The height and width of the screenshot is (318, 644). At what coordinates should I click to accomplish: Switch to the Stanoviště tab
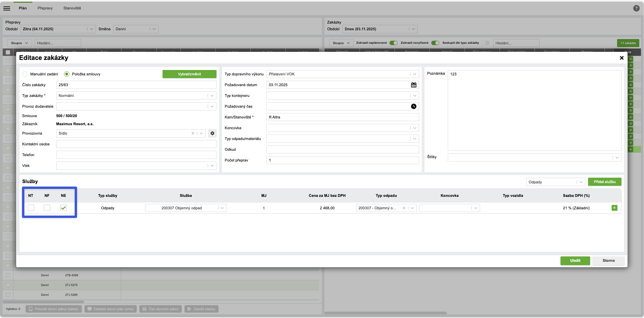click(x=72, y=8)
